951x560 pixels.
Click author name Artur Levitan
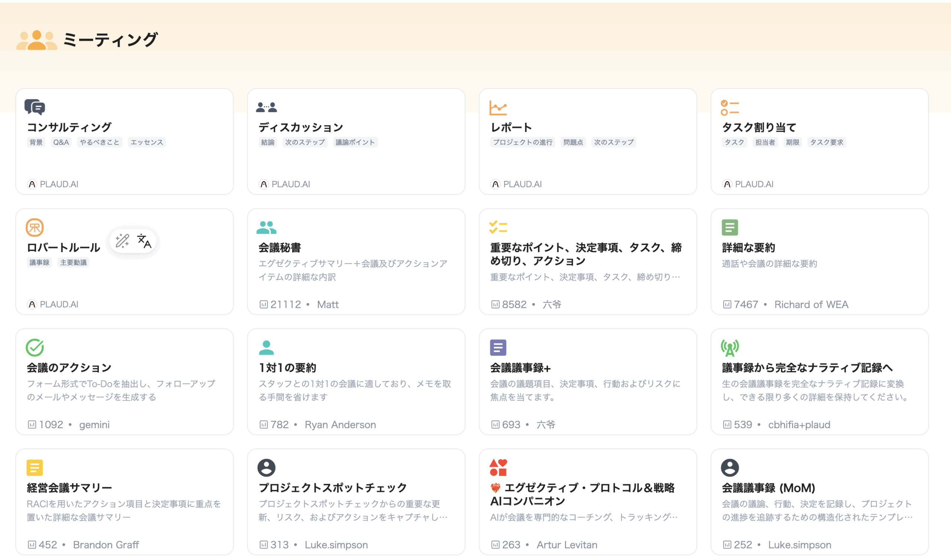click(x=567, y=545)
